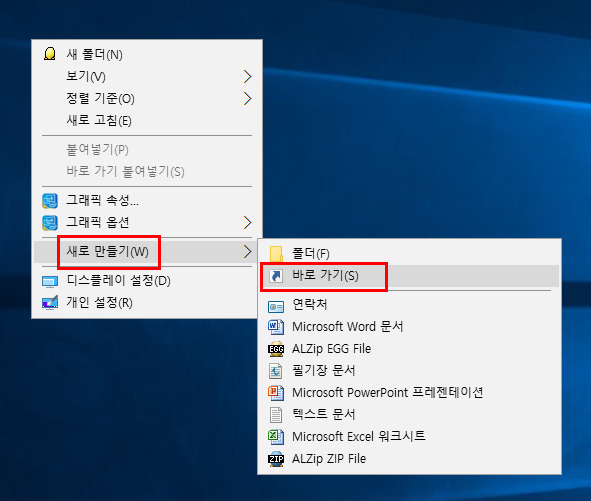Create a Microsoft PowerPoint 프레젠테이션
The width and height of the screenshot is (591, 501).
pyautogui.click(x=410, y=393)
